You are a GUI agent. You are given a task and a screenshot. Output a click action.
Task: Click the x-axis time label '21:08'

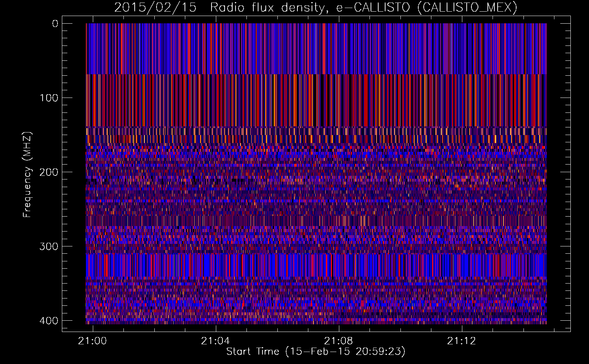pos(339,341)
